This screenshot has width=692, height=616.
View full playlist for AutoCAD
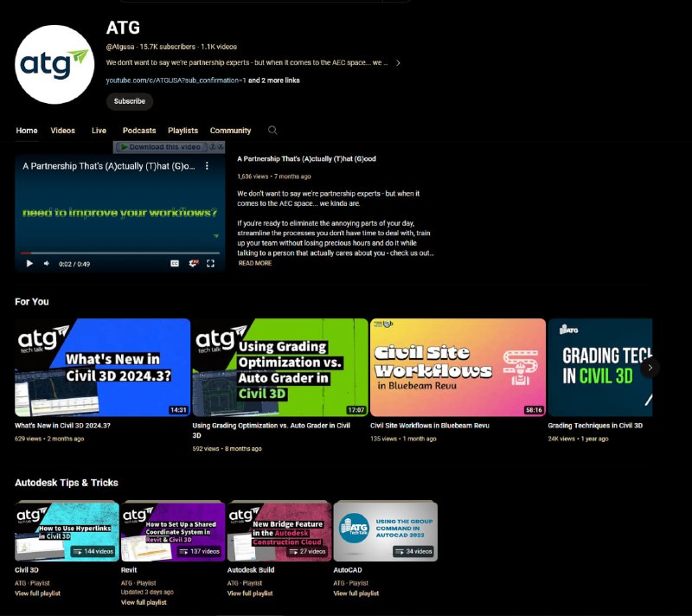pyautogui.click(x=356, y=593)
